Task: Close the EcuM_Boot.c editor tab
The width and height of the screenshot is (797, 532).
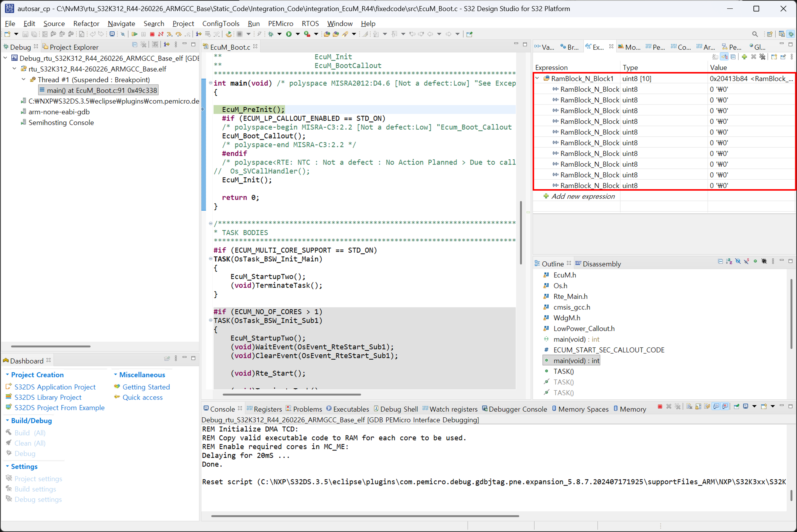Action: (x=255, y=46)
